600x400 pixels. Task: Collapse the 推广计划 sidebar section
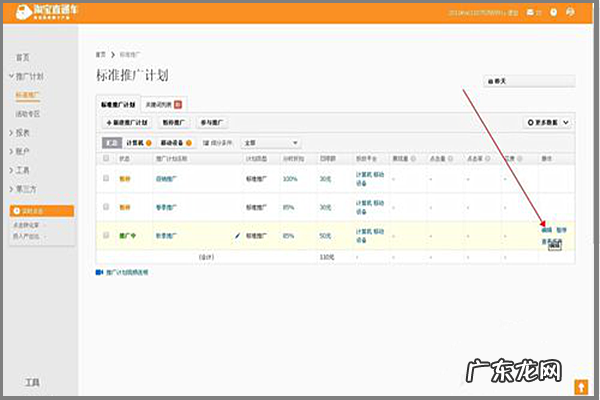tap(27, 76)
